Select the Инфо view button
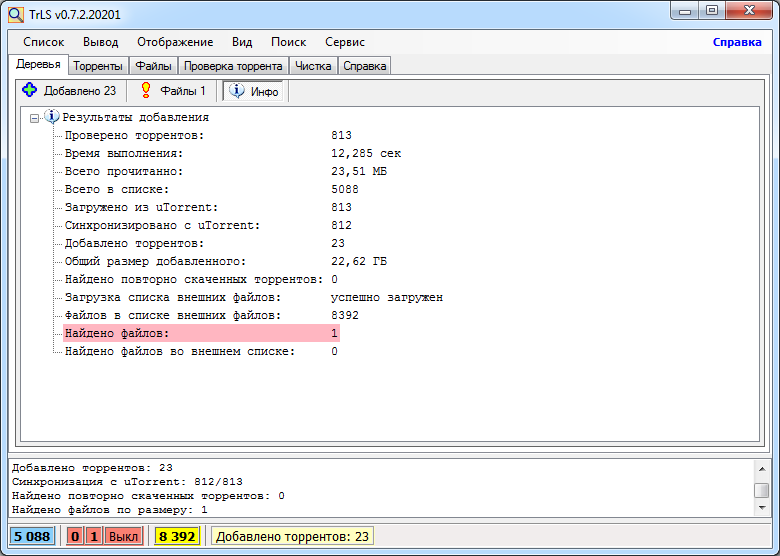 (254, 91)
